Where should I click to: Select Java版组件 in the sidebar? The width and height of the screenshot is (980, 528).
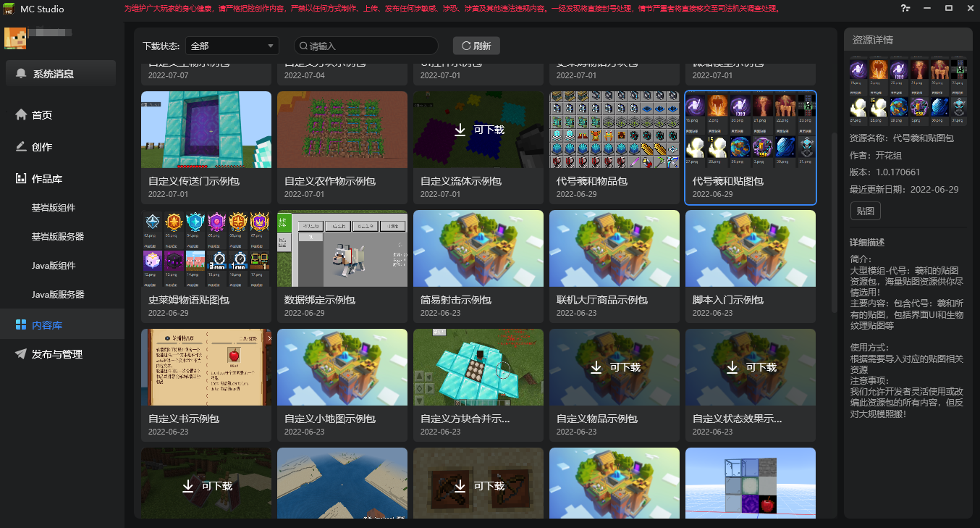tap(54, 266)
